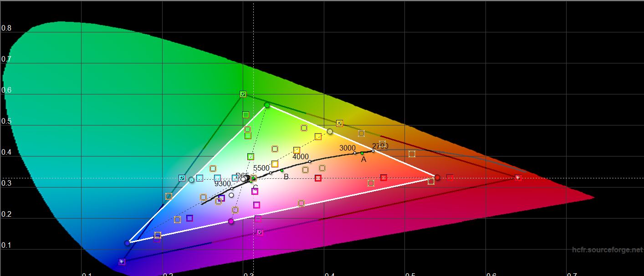Click the 4000 color temperature label
This screenshot has width=644, height=276.
(x=301, y=157)
